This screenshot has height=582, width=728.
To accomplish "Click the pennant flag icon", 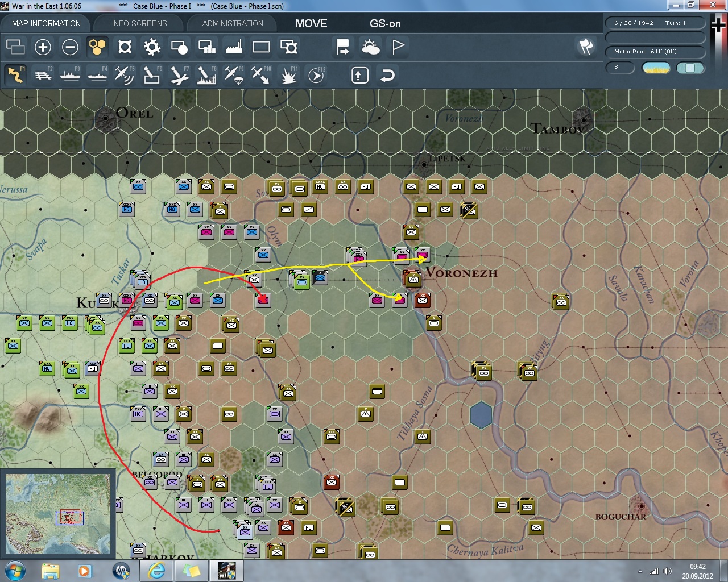I will pos(398,47).
